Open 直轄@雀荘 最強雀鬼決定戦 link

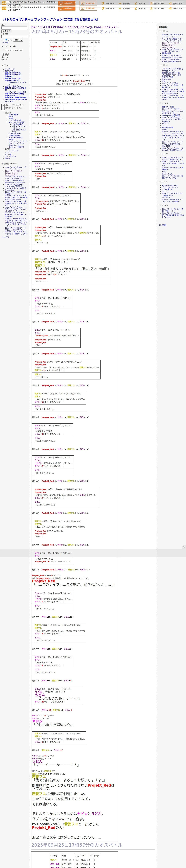coord(15,98)
